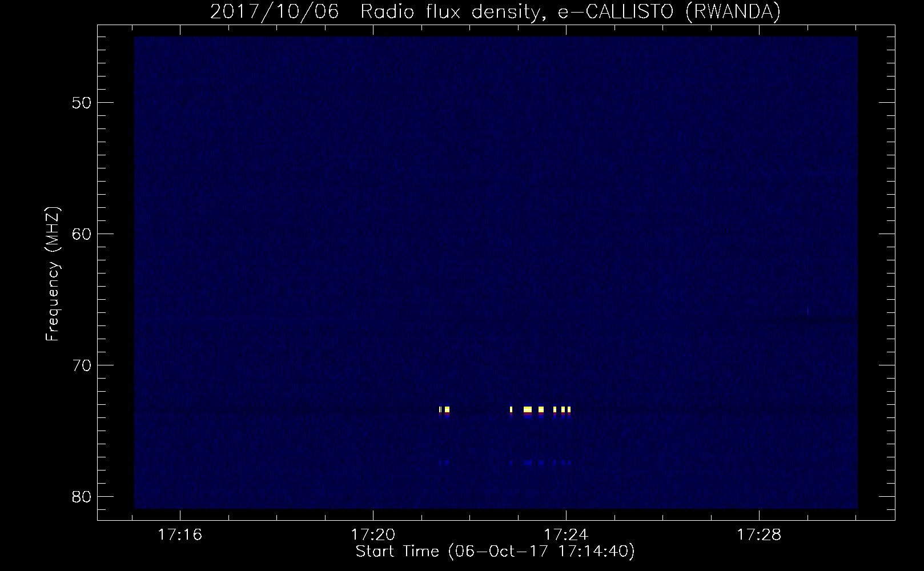Screen dimensions: 924x571
Task: Click the 'Frequency (MHZ)' axis label
Action: pos(53,274)
